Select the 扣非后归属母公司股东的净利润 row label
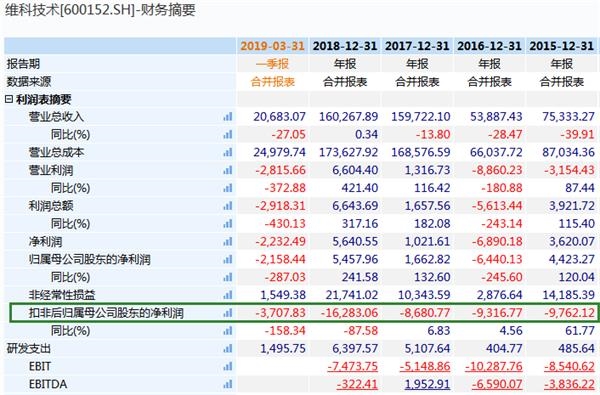The width and height of the screenshot is (600, 395). (x=106, y=313)
